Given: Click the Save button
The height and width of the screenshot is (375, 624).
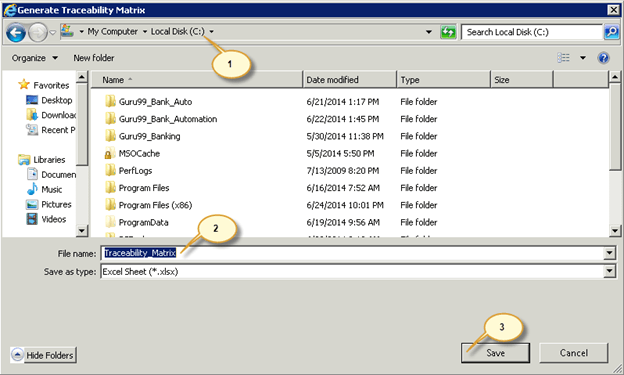Looking at the screenshot, I should (495, 353).
